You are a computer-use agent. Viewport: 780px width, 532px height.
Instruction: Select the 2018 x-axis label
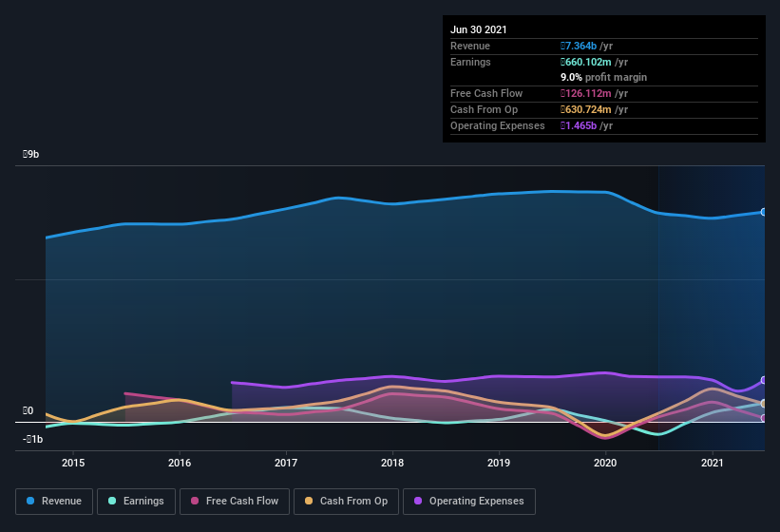tap(392, 463)
